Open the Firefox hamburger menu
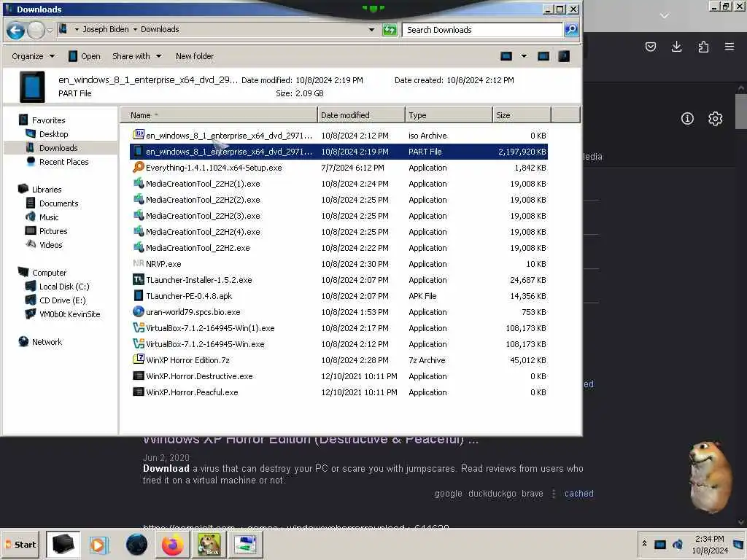 coord(729,47)
